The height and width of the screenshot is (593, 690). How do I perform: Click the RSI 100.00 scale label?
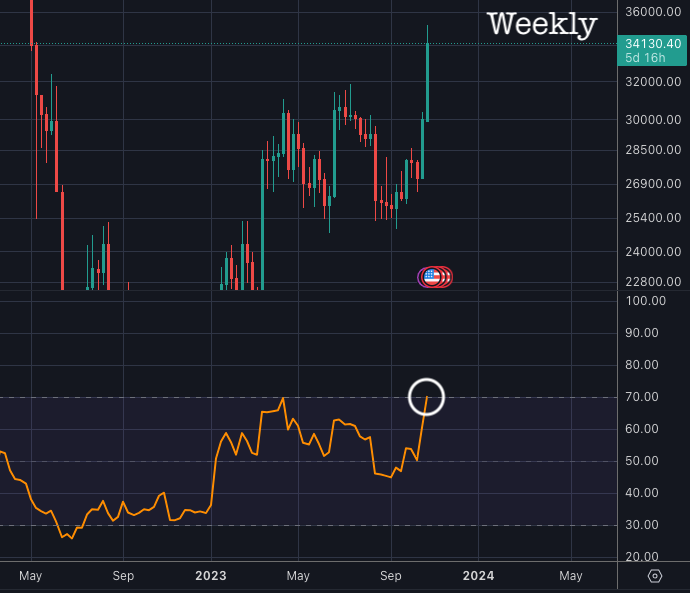coord(646,301)
